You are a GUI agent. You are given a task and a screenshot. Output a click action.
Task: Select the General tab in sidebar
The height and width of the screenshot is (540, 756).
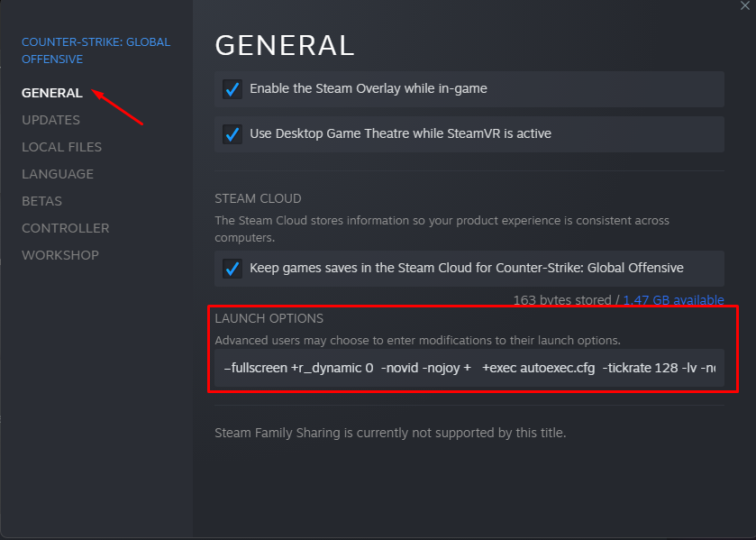(x=52, y=93)
